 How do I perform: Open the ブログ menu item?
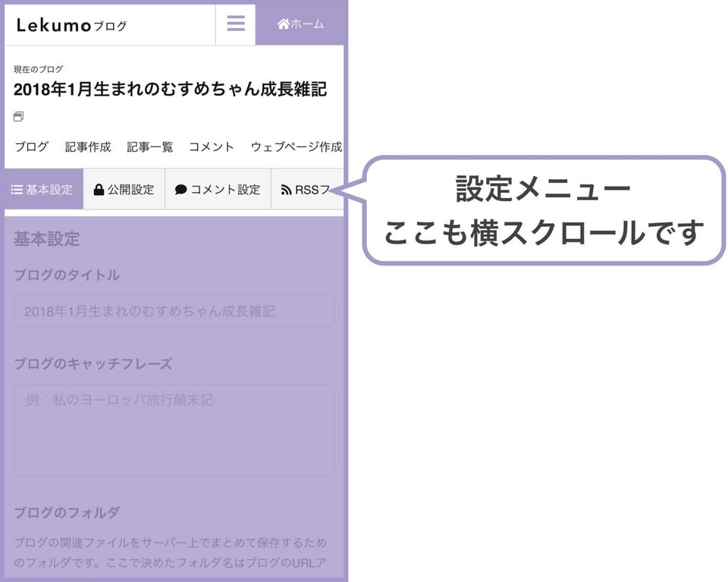tap(32, 146)
